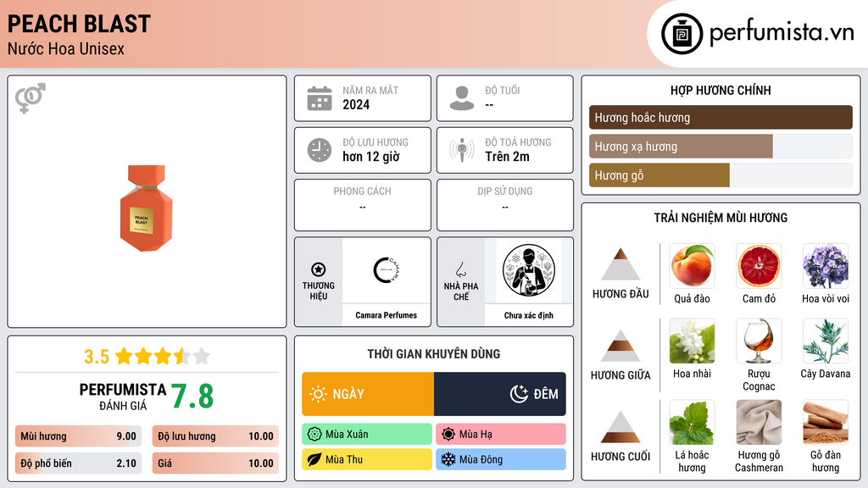
Task: Click the leaf icon in Mùa Thu
Action: [x=314, y=459]
